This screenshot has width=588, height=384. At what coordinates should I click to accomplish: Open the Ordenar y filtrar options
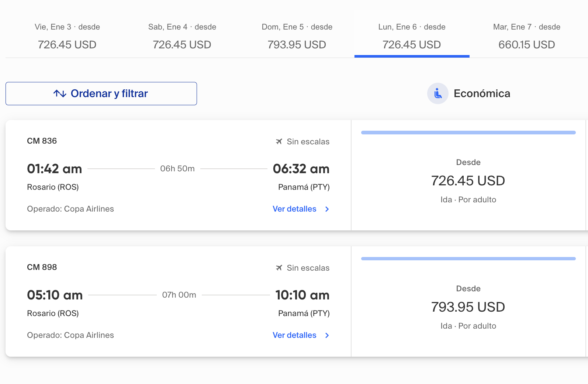101,94
